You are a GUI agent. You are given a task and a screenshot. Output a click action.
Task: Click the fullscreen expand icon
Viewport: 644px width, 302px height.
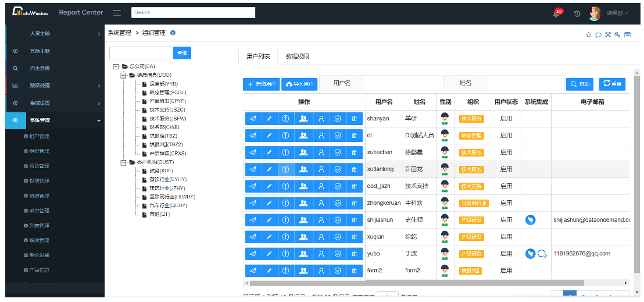coord(608,35)
